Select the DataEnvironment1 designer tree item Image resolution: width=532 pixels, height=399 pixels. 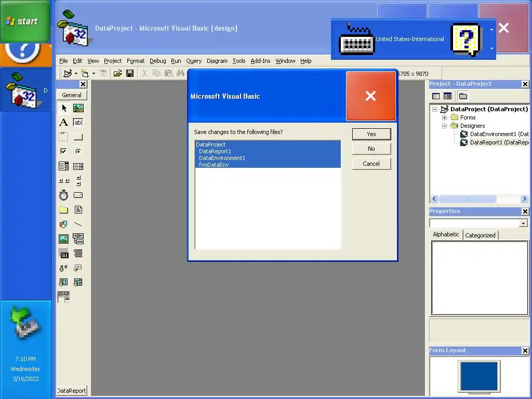(495, 134)
